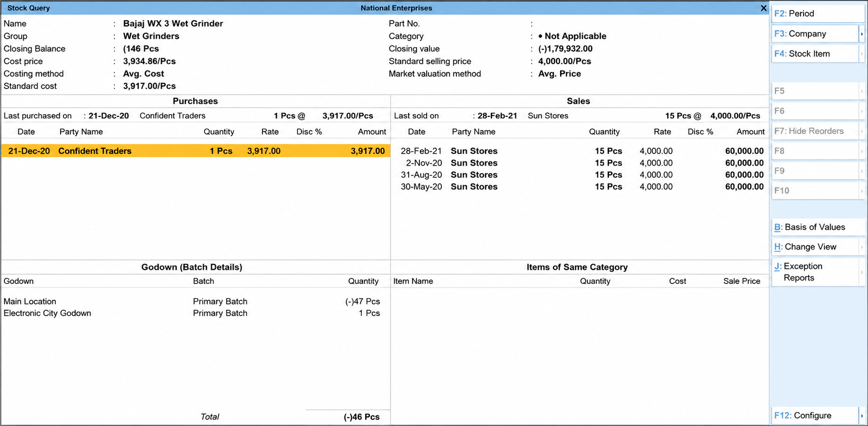Screen dimensions: 868x426
Task: Click the Purchases section heading
Action: coord(195,101)
